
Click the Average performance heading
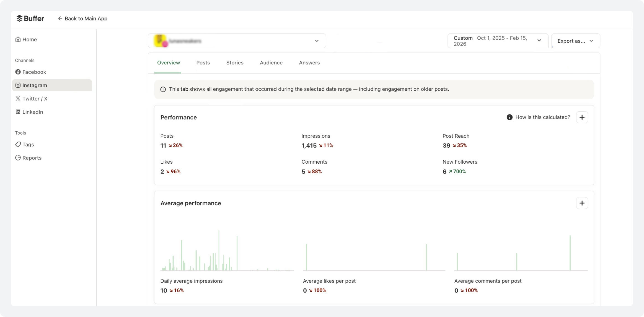(x=191, y=203)
